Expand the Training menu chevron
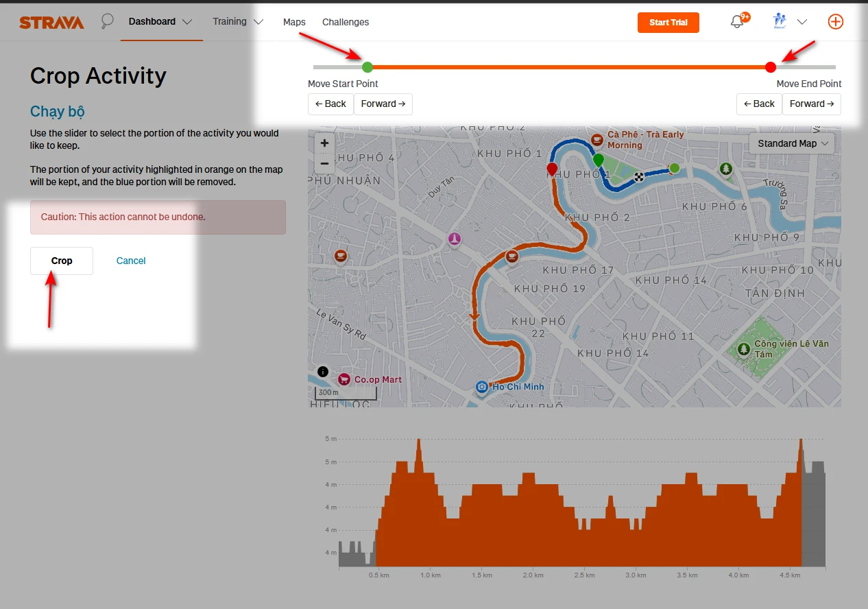 point(258,21)
